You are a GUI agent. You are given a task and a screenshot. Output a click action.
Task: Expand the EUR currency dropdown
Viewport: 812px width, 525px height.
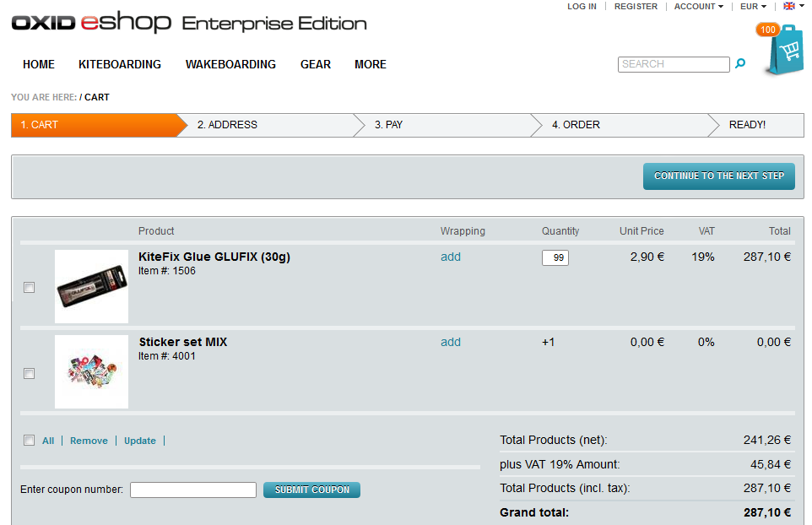coord(753,7)
